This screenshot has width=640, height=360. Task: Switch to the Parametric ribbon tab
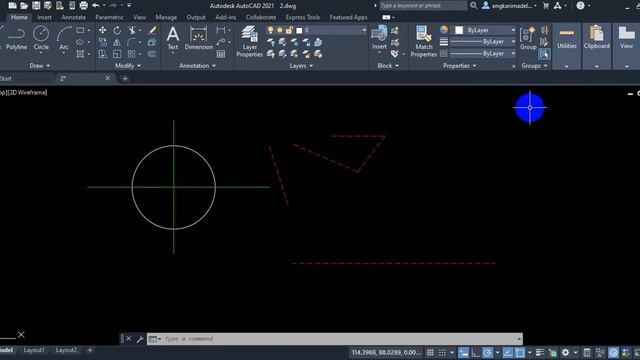click(x=109, y=18)
